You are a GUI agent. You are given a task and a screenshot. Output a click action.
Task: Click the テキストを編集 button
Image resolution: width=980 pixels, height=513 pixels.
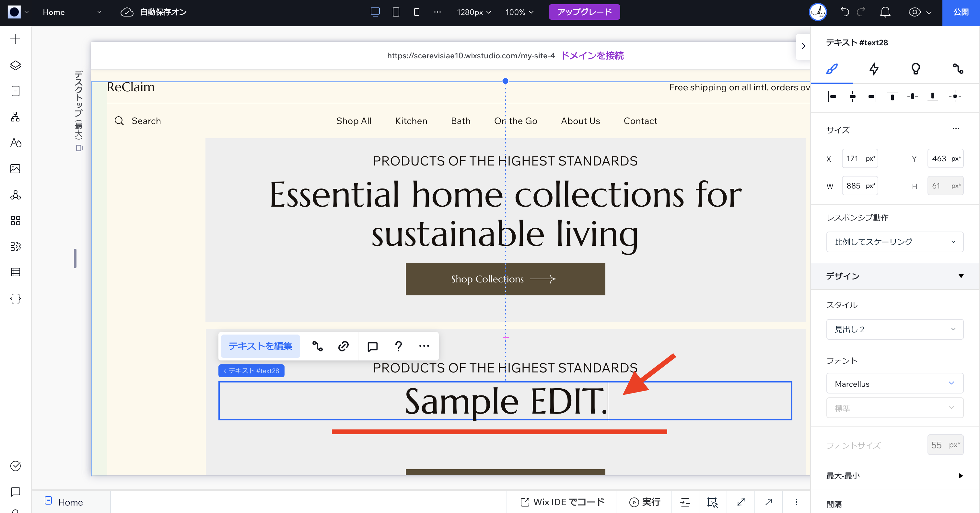click(260, 346)
